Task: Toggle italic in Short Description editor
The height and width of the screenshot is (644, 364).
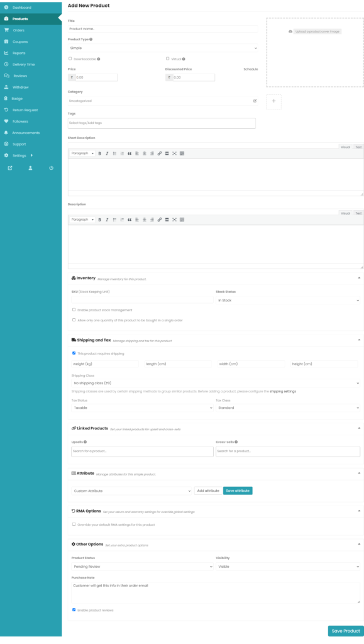Action: [x=107, y=153]
